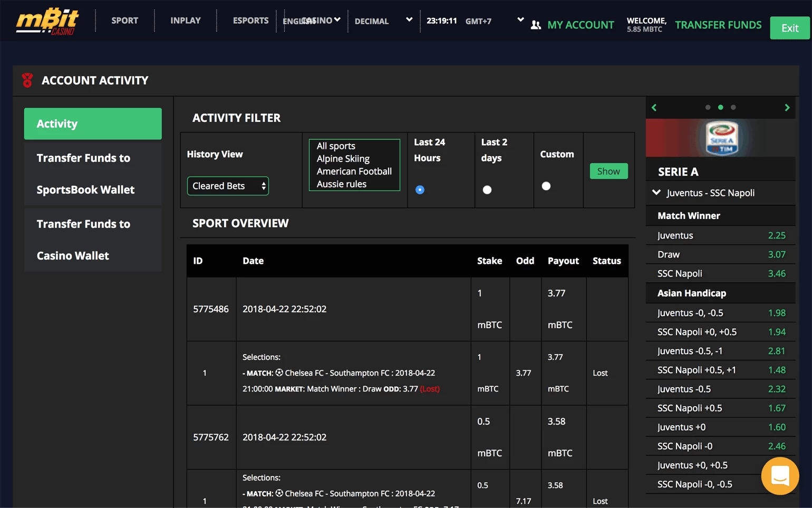Select the Last 2 days radio button
This screenshot has height=508, width=812.
[x=487, y=189]
